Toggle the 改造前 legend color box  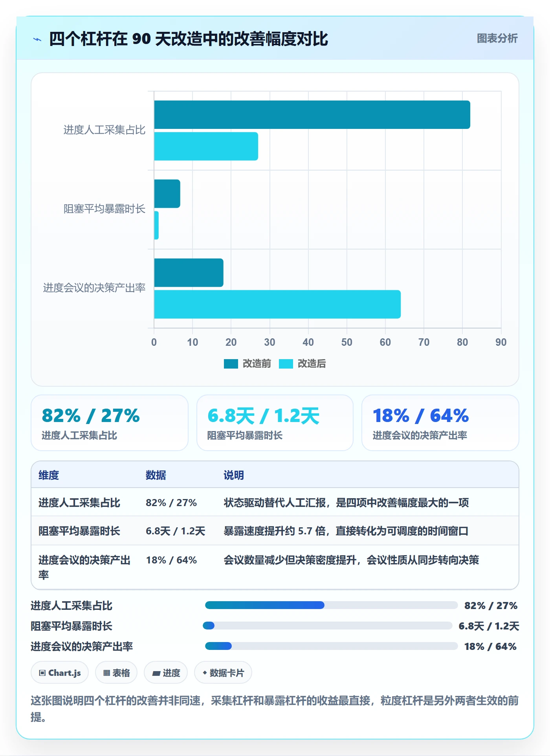pyautogui.click(x=231, y=364)
